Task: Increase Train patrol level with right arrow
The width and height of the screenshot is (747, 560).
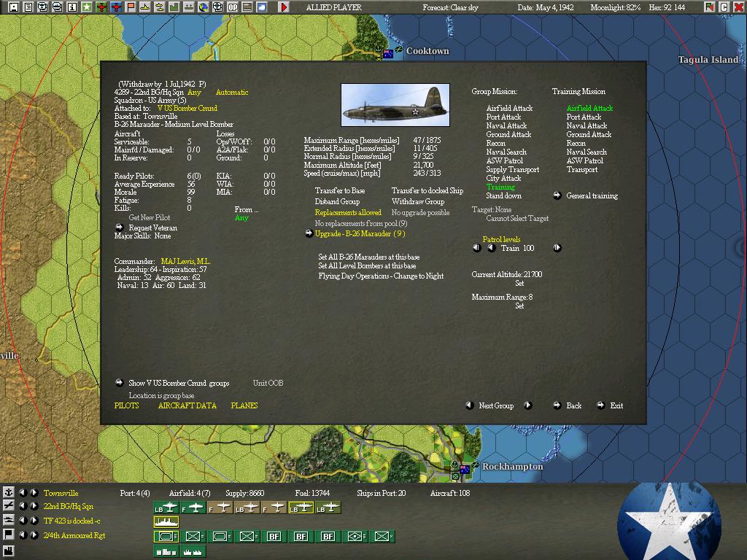Action: coord(557,248)
